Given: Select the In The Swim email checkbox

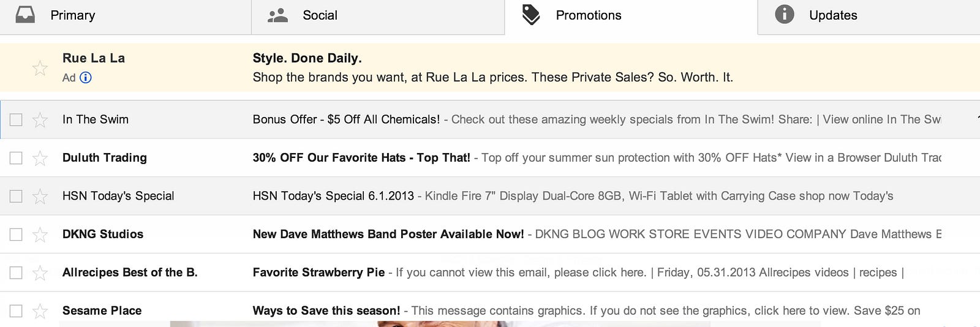Looking at the screenshot, I should [x=16, y=120].
